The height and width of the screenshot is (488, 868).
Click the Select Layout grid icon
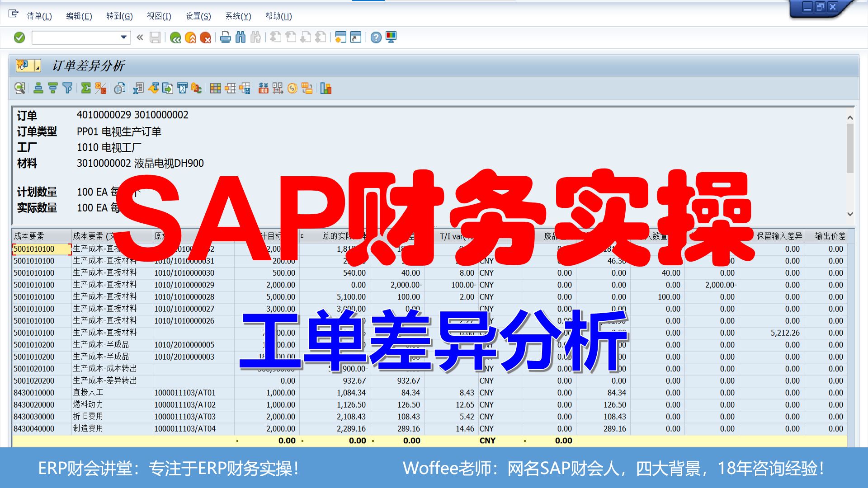click(x=216, y=88)
